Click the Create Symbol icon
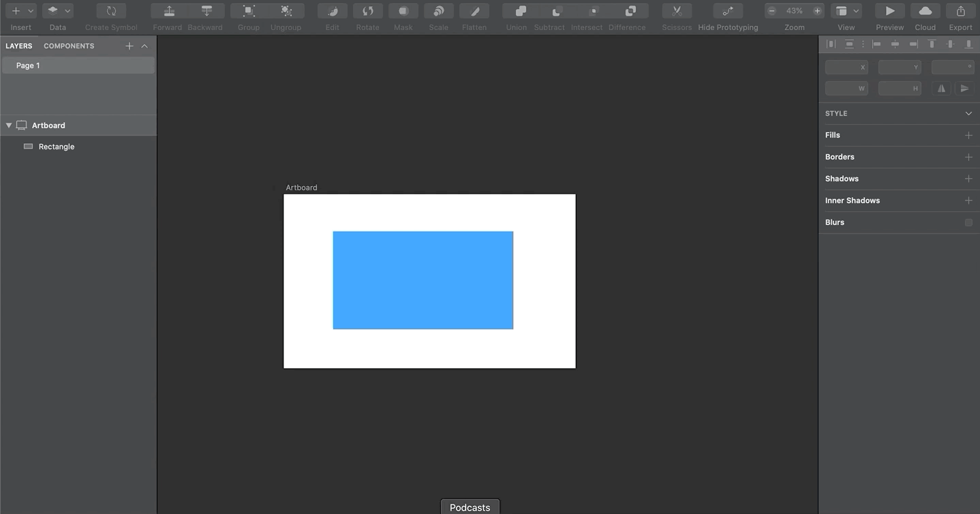The width and height of the screenshot is (980, 514). click(110, 10)
